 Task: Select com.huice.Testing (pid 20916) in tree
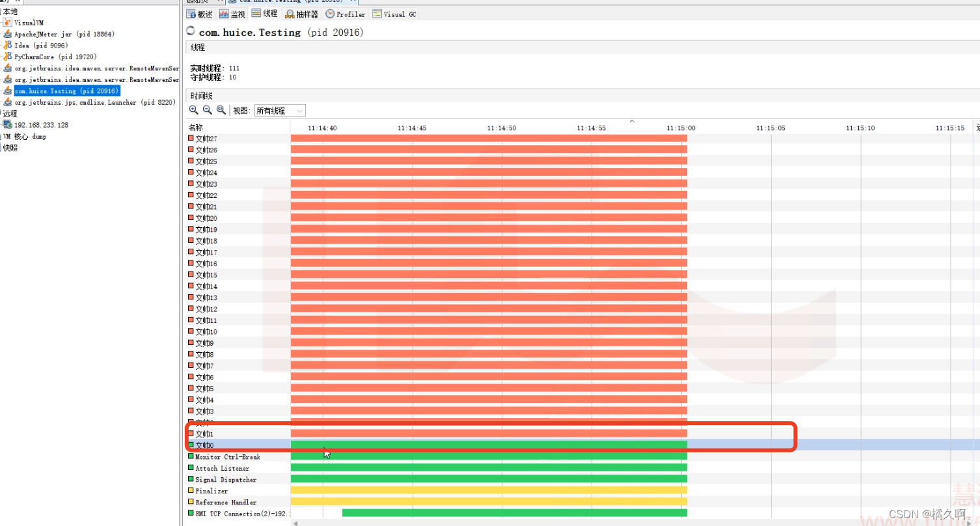point(66,91)
